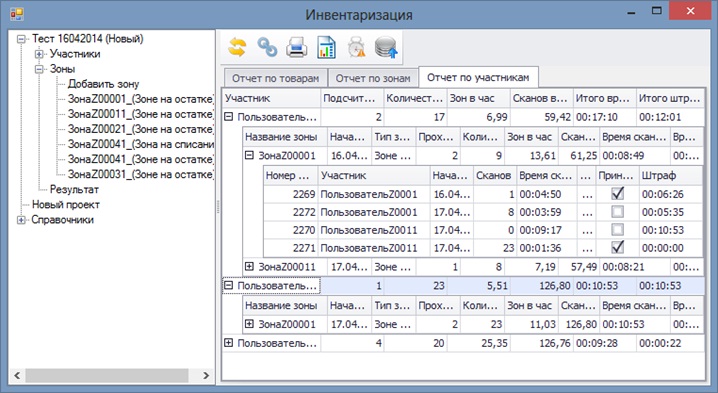Select Новый проект in the tree

click(x=65, y=205)
